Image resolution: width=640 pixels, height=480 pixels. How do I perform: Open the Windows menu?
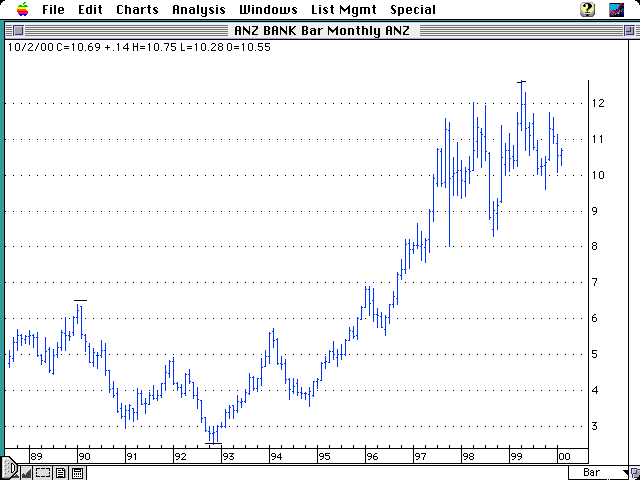pos(268,9)
